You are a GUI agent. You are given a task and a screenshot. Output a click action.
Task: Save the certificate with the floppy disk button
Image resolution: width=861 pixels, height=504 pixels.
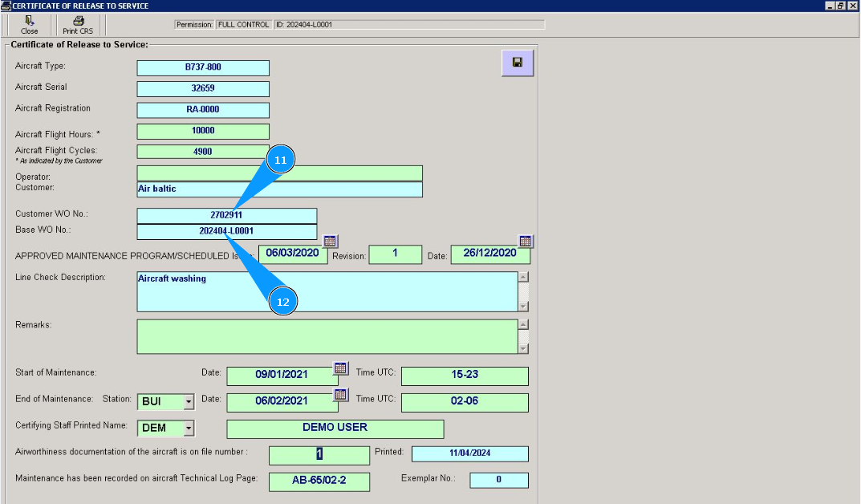(x=518, y=63)
